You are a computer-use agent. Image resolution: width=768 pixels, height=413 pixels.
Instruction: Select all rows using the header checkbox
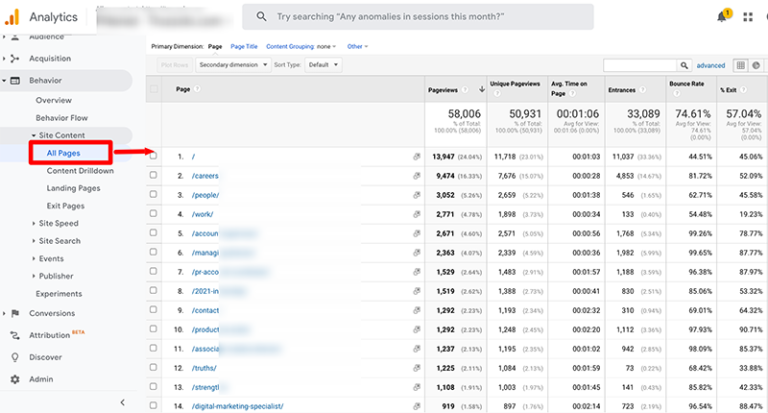click(153, 89)
